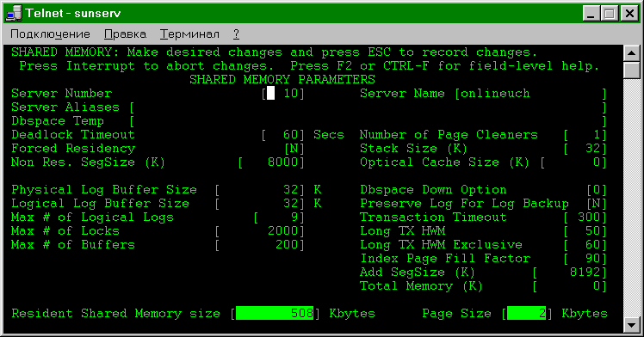The height and width of the screenshot is (337, 644).
Task: Click the Telnet system icon in title bar
Action: (x=14, y=13)
